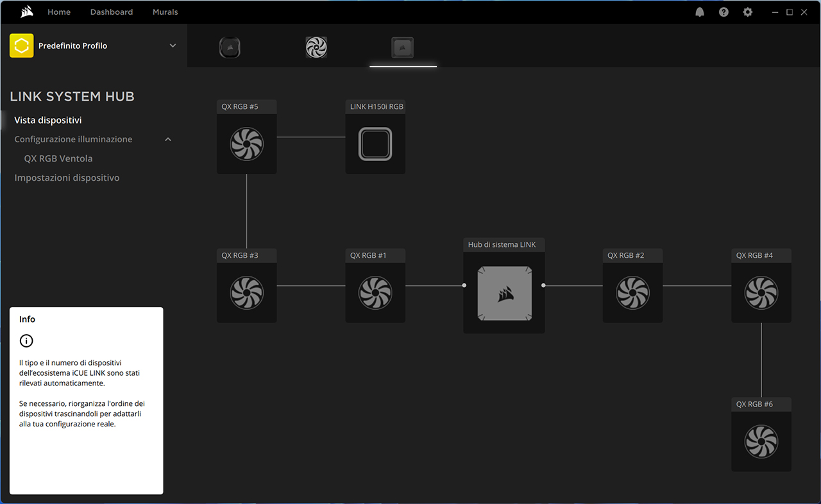
Task: Minimize the iCUE window
Action: point(775,12)
